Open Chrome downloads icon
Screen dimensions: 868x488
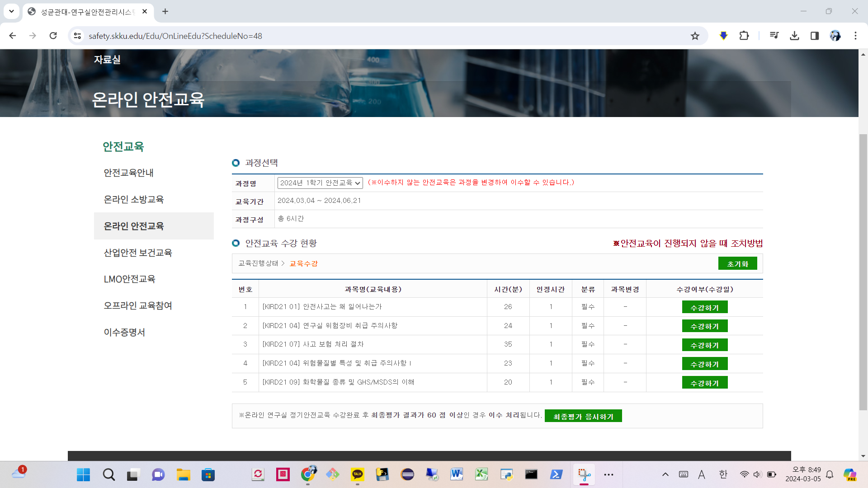point(794,36)
